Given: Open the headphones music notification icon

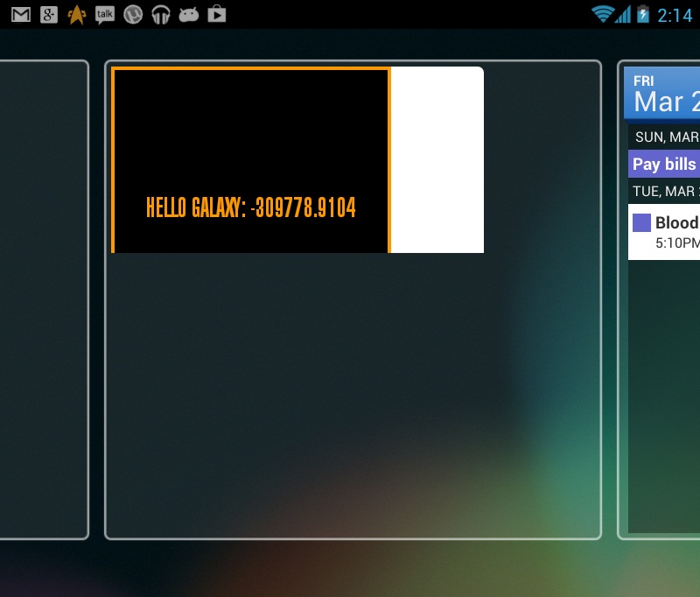Looking at the screenshot, I should [161, 15].
